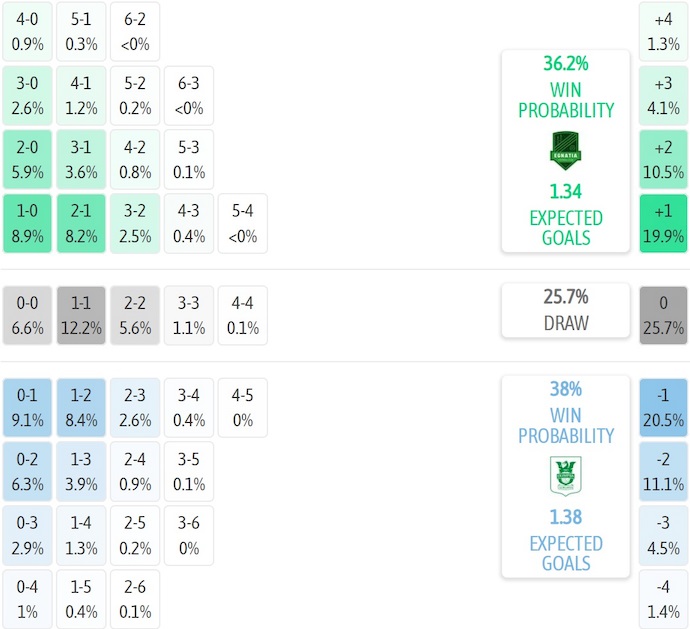Pick the 0-1 score tile at 9.1%

pyautogui.click(x=28, y=407)
